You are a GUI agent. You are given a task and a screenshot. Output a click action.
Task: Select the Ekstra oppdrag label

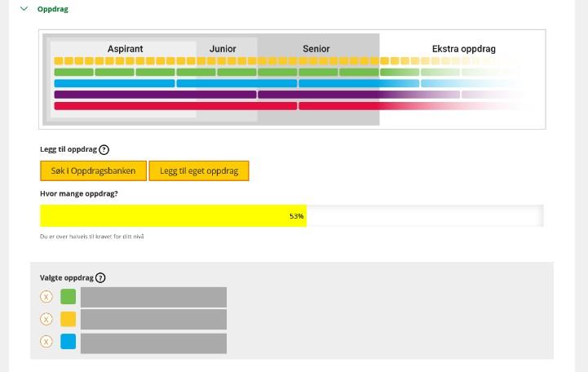click(x=463, y=49)
